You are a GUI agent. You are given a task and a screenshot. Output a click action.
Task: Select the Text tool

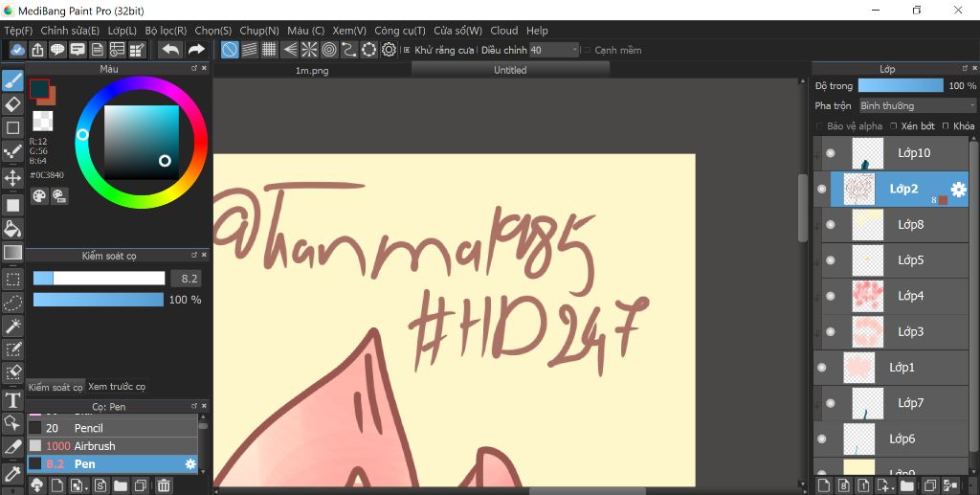click(x=12, y=400)
